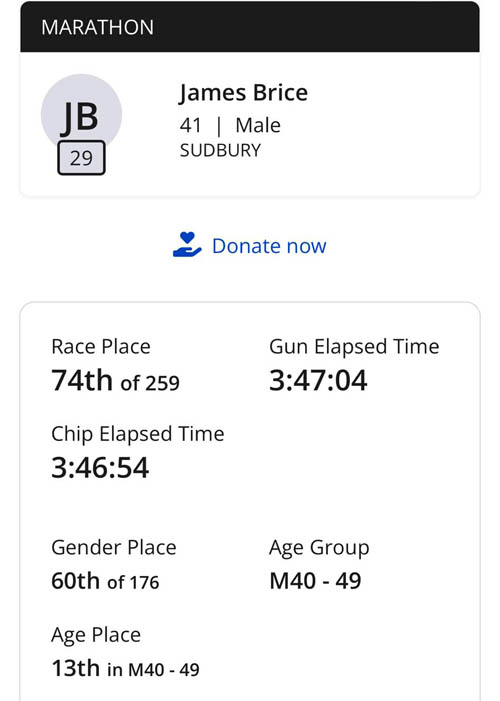The image size is (500, 701).
Task: Click the MARATHON header bar
Action: 250,27
